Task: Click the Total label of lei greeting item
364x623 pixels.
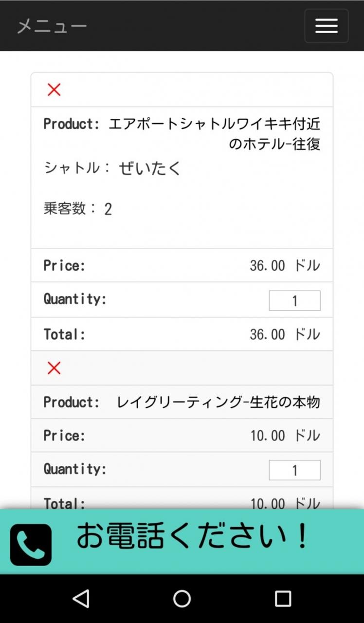Action: [65, 503]
